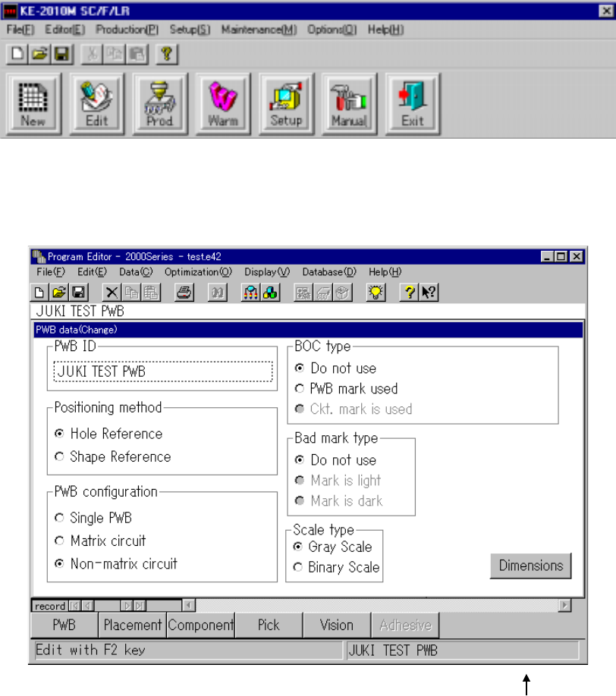Click the optimization tree icon
The image size is (616, 696).
pos(251,293)
